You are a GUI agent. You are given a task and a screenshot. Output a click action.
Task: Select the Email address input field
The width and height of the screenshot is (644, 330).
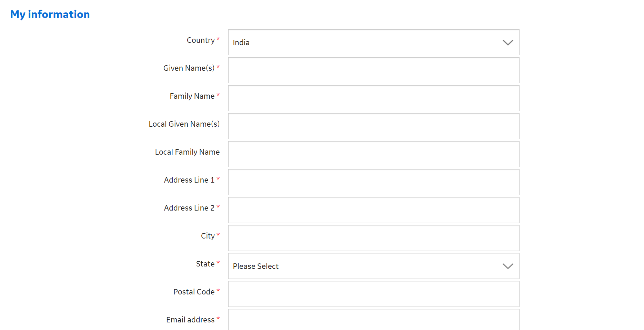(x=374, y=320)
